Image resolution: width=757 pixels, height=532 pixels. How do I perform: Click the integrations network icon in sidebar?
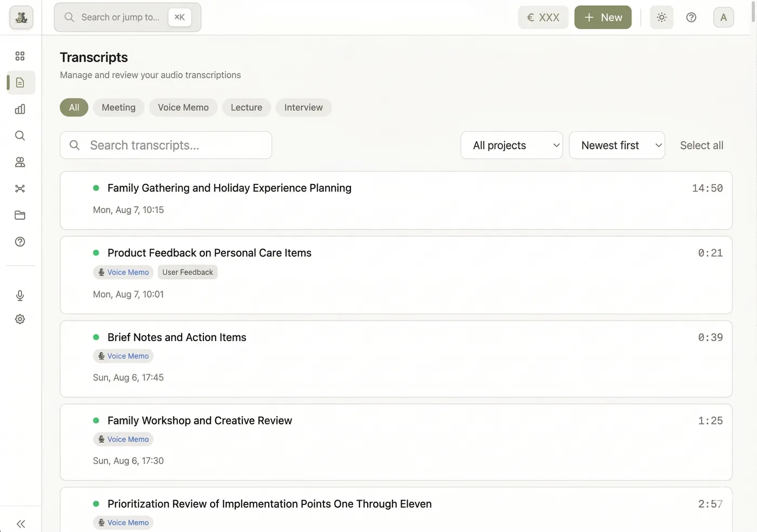[x=20, y=188]
